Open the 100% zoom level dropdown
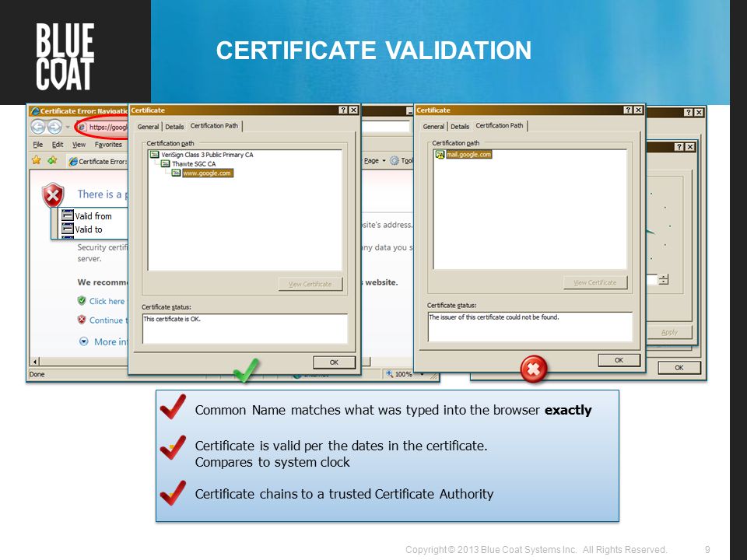 tap(422, 374)
